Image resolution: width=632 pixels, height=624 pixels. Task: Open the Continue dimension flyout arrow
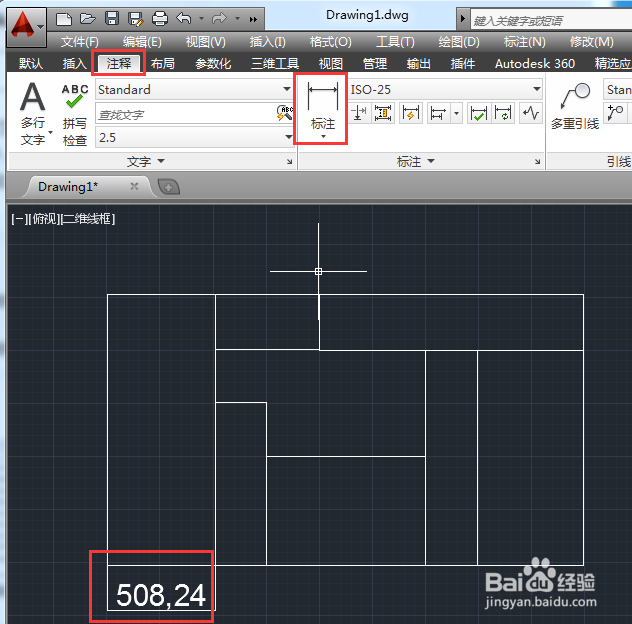point(456,113)
